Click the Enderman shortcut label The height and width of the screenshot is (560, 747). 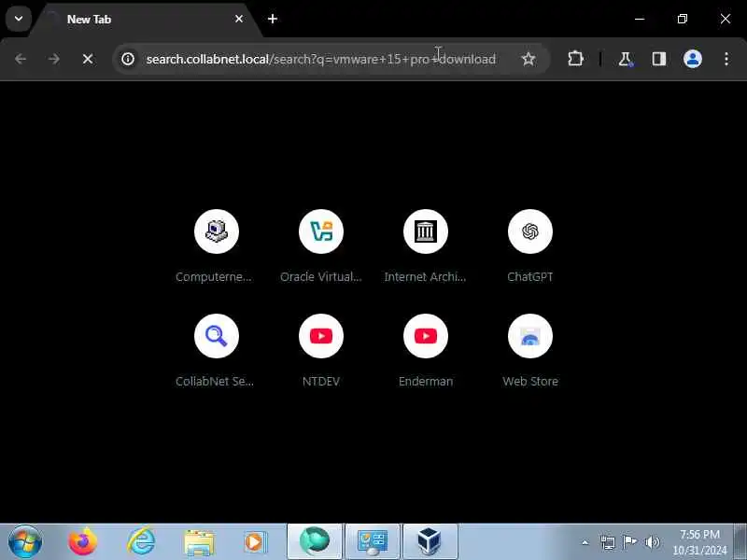point(426,382)
